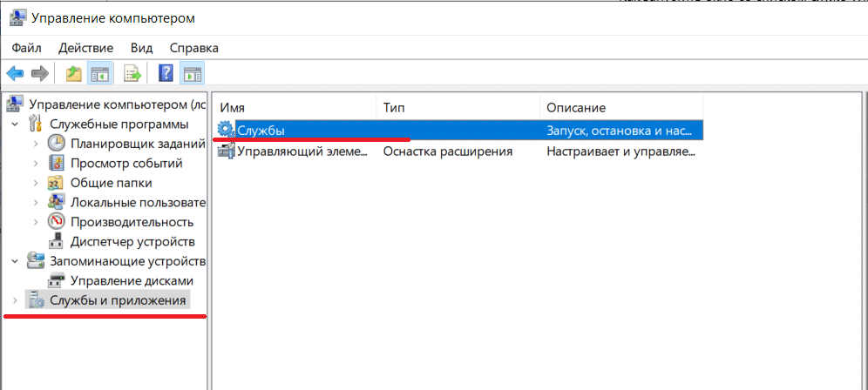Screen dimensions: 868x390
Task: Click the Export list toolbar icon
Action: 132,74
